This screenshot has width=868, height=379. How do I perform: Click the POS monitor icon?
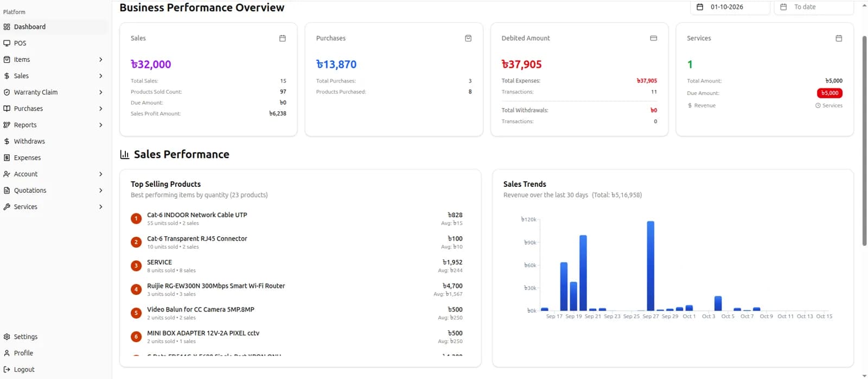click(7, 43)
